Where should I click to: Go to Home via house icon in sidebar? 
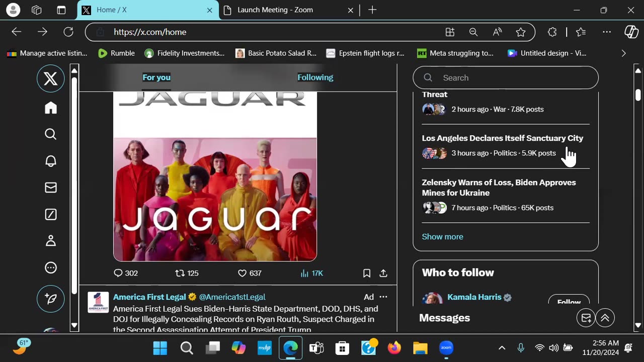click(51, 108)
